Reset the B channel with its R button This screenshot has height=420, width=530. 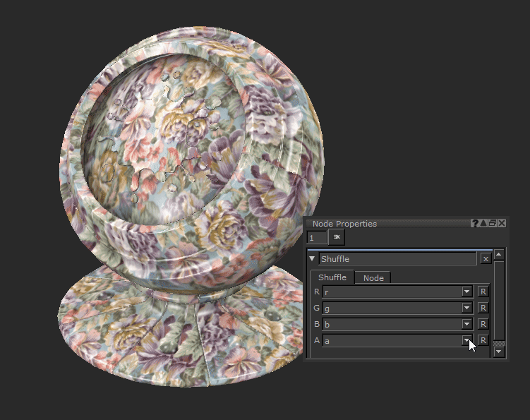(x=483, y=324)
